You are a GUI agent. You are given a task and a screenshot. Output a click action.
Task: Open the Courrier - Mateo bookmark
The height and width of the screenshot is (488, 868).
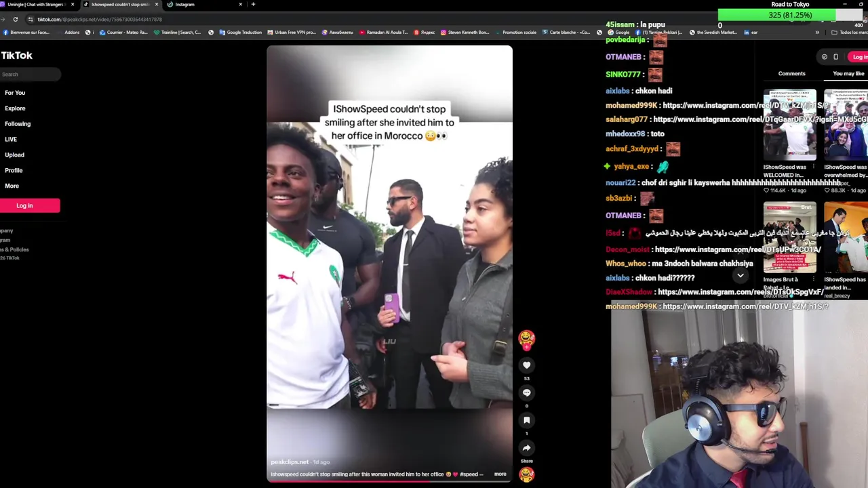[123, 32]
